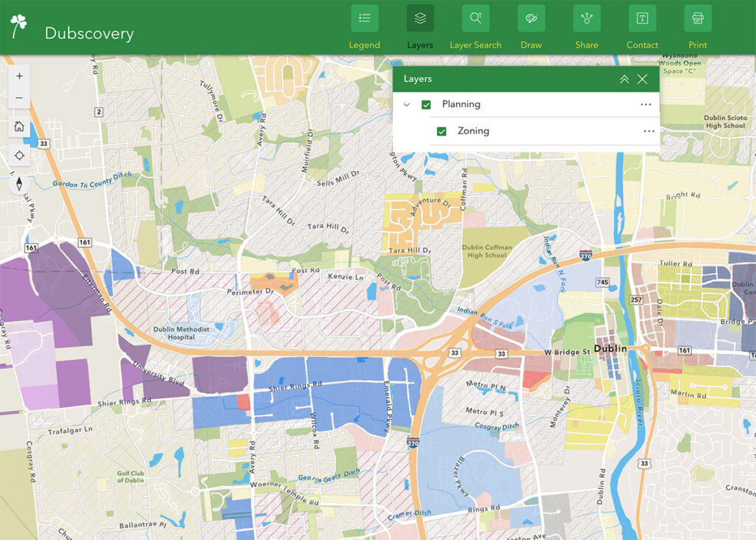Click the Print icon
This screenshot has height=540, width=756.
point(698,18)
